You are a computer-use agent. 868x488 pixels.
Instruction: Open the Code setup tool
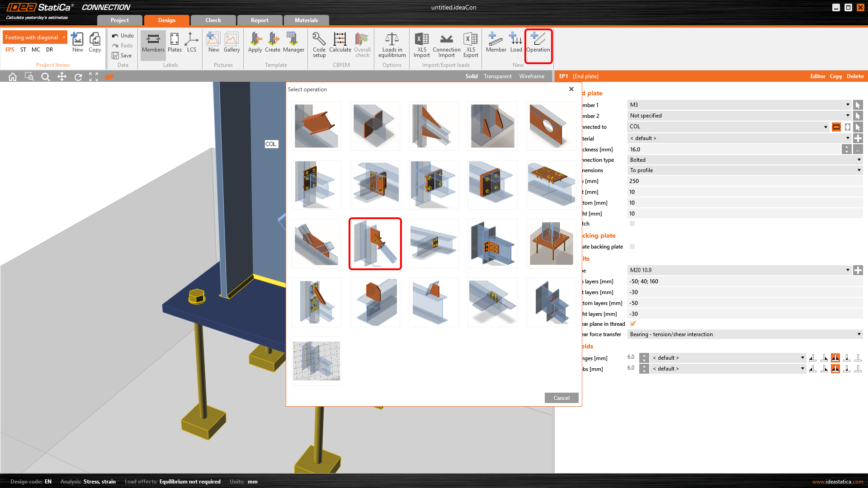[319, 44]
